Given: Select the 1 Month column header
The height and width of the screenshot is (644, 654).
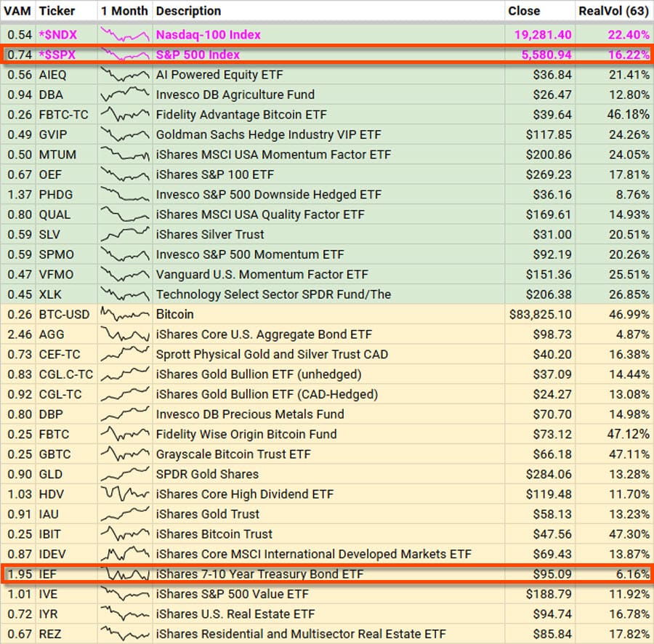Looking at the screenshot, I should coord(124,11).
